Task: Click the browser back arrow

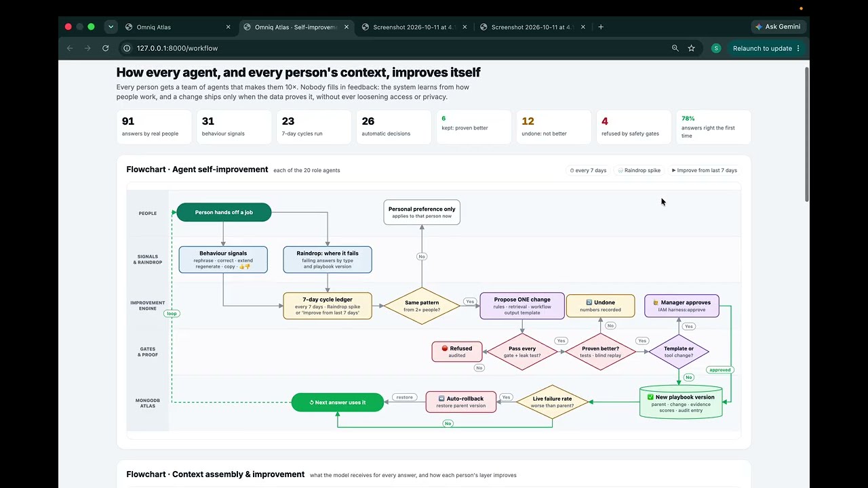Action: (x=70, y=48)
